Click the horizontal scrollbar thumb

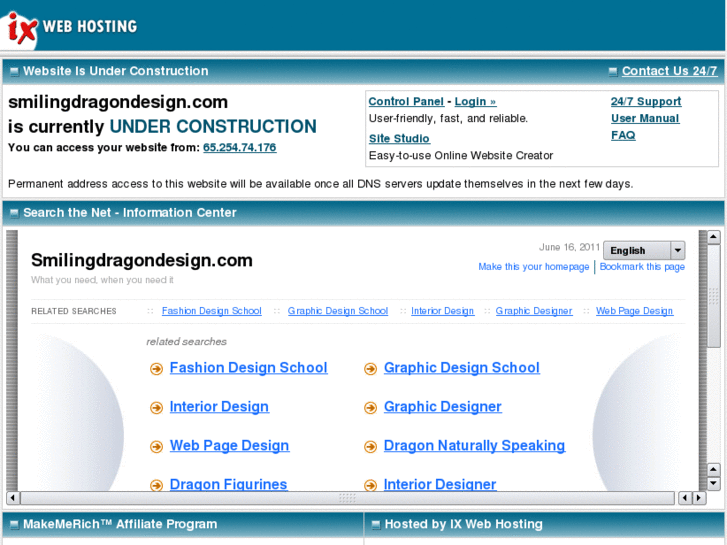click(347, 498)
